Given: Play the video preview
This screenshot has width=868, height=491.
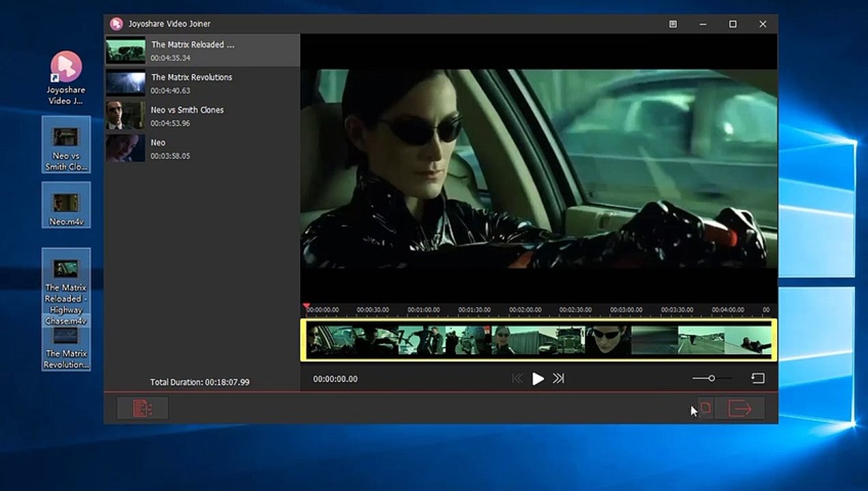Looking at the screenshot, I should (x=538, y=378).
